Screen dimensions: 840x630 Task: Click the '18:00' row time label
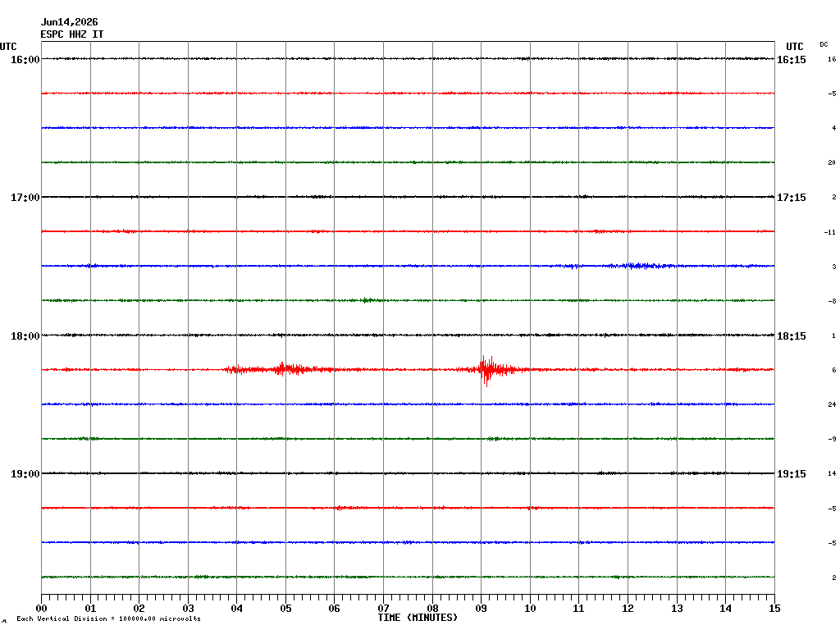click(x=25, y=336)
